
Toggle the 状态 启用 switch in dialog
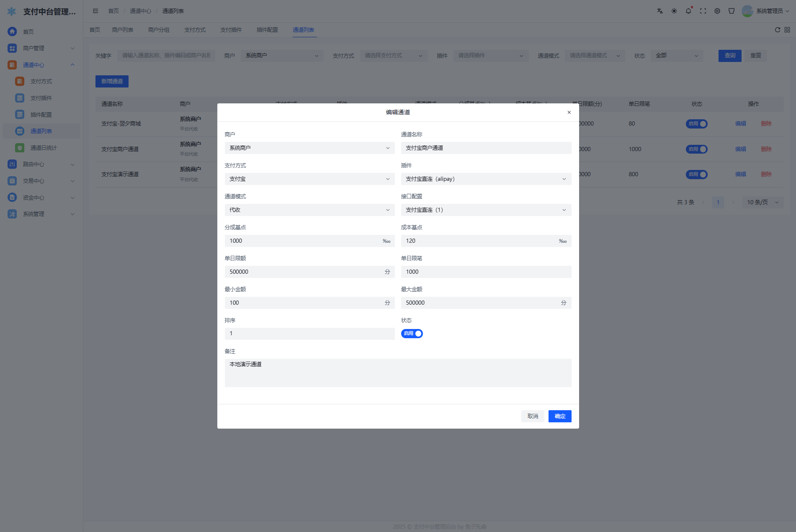pyautogui.click(x=412, y=334)
